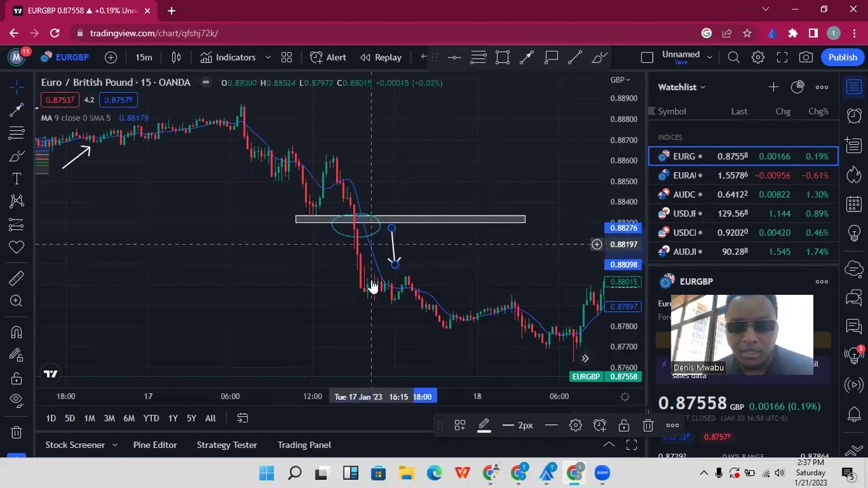868x488 pixels.
Task: Select the USDJF row in watchlist
Action: click(744, 213)
